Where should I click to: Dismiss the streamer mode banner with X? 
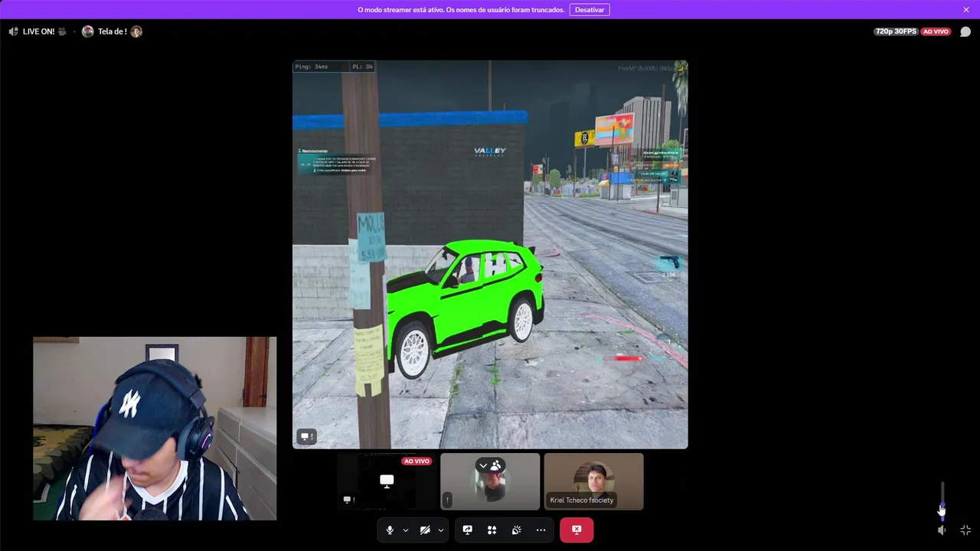[966, 10]
